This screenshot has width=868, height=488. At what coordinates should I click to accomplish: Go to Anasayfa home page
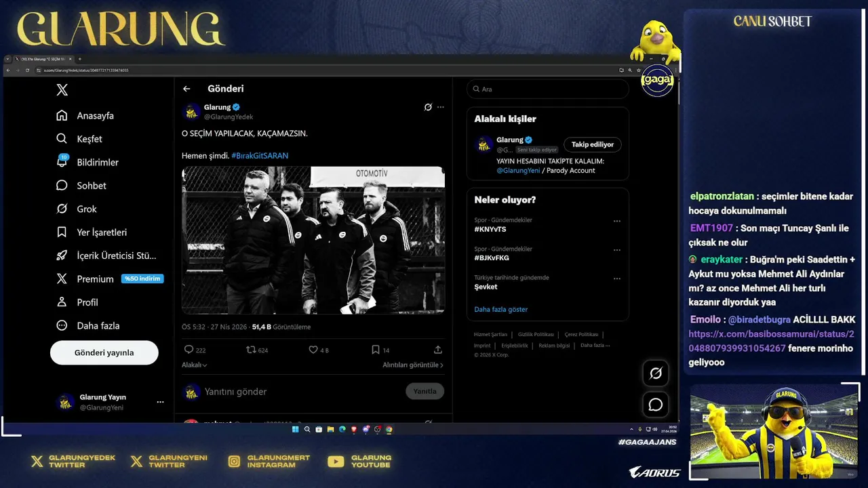coord(85,115)
